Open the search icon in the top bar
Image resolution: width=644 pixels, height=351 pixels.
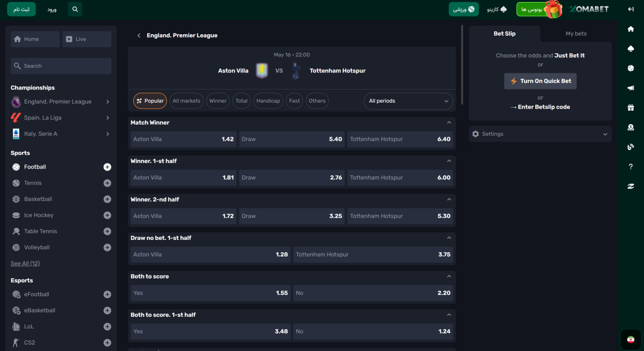(x=74, y=9)
